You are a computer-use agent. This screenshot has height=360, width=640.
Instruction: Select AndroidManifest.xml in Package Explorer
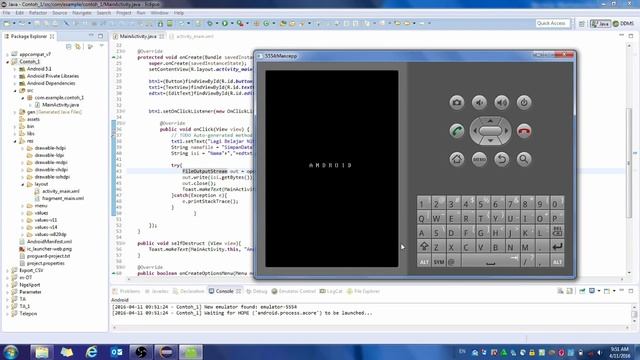click(49, 242)
